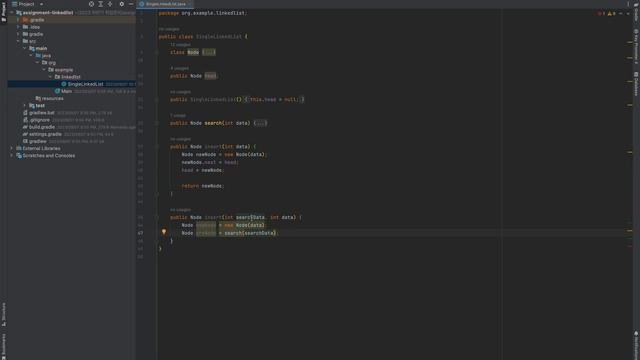640x360 pixels.
Task: Click usages hint above first insert method
Action: 180,139
